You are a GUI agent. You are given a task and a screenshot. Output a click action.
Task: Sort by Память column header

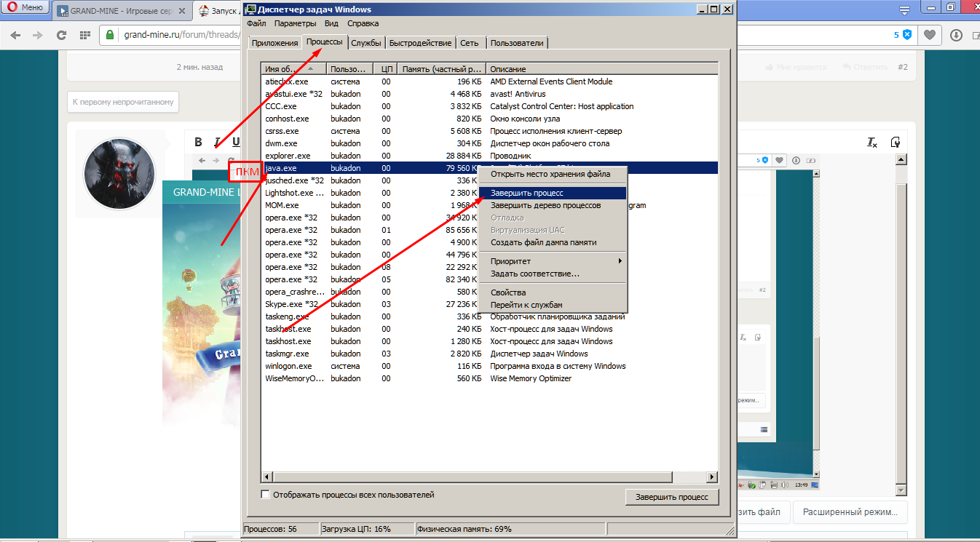[443, 69]
